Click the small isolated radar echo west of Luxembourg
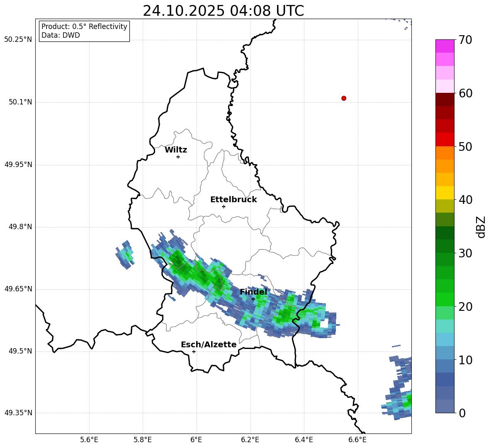Viewport: 491px width, 448px height. [x=125, y=254]
